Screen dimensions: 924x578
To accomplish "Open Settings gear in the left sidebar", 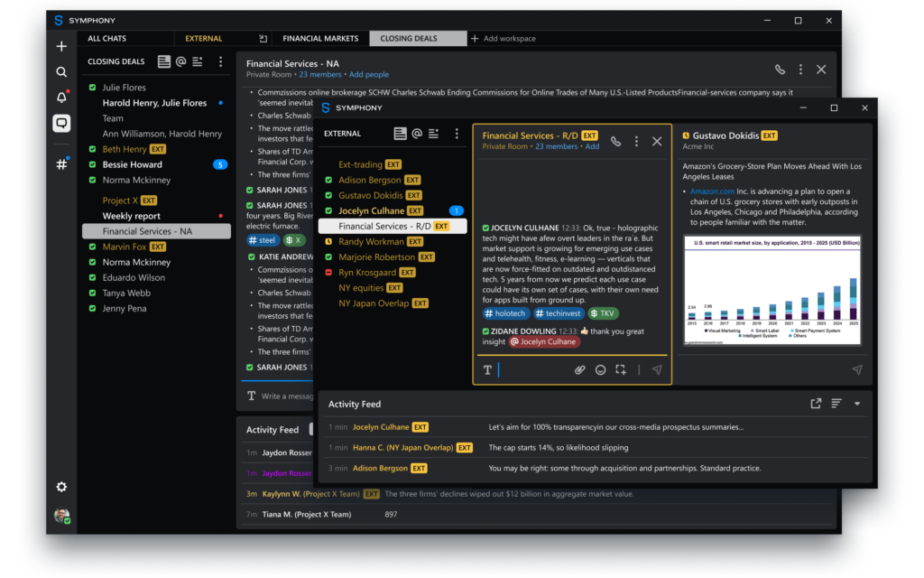I will point(61,487).
